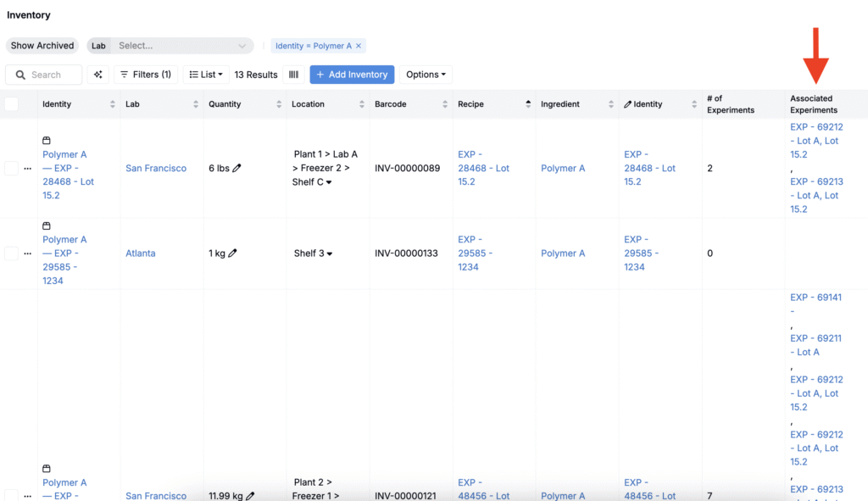Expand the Shelf 3 location dropdown
868x501 pixels.
pos(330,253)
